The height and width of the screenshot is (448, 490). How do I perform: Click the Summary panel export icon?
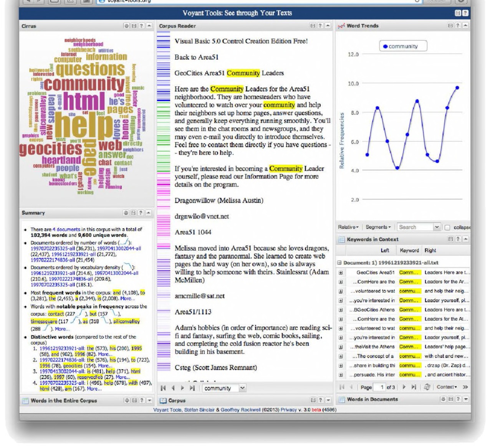[134, 213]
